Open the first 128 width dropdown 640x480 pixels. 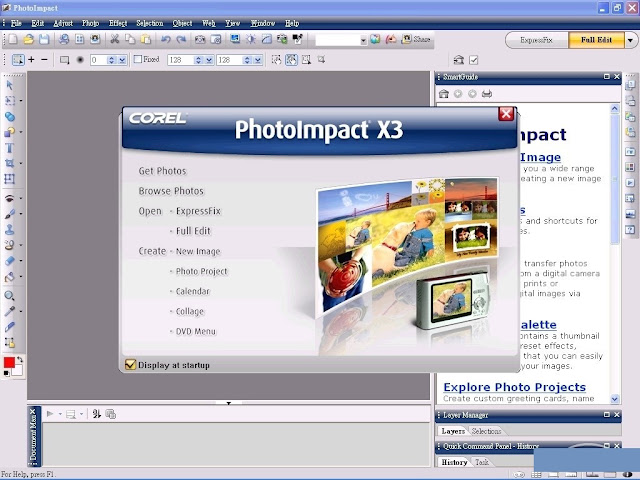tap(209, 60)
